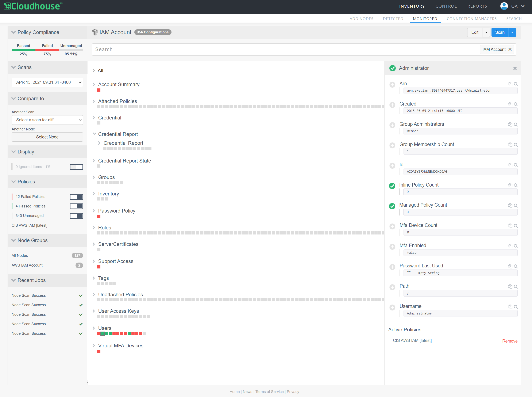Add policy check plus icon for Mfa Enabled
Image resolution: width=532 pixels, height=397 pixels.
(x=392, y=247)
